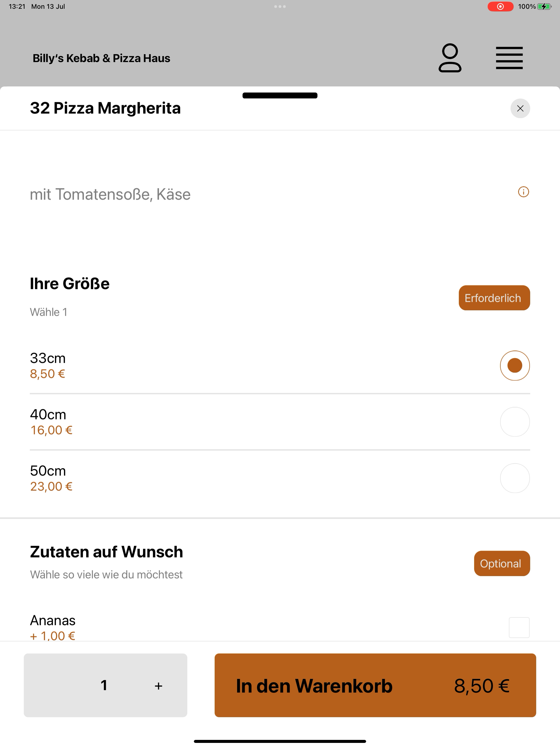This screenshot has width=560, height=747.
Task: Select the 33cm size radio button
Action: point(515,365)
